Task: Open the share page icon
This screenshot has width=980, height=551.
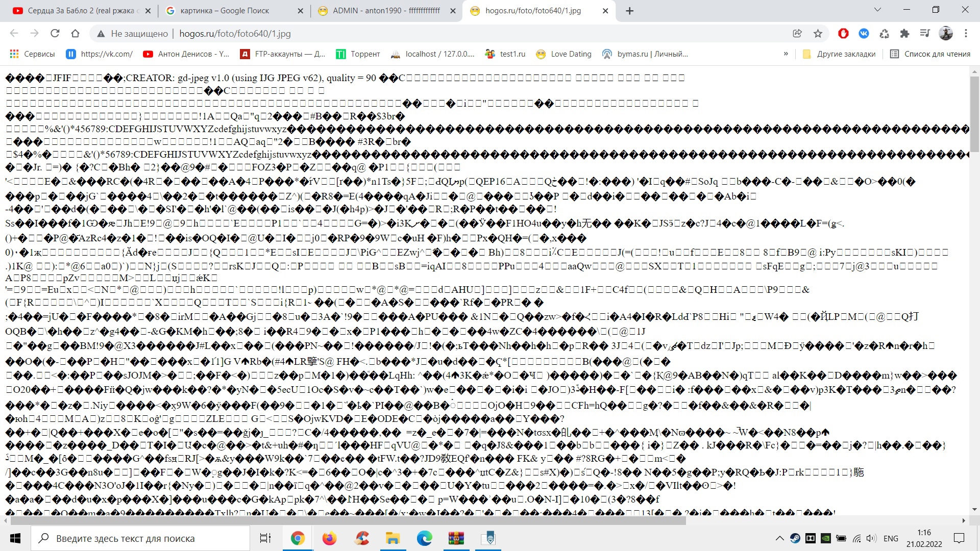Action: pos(797,33)
